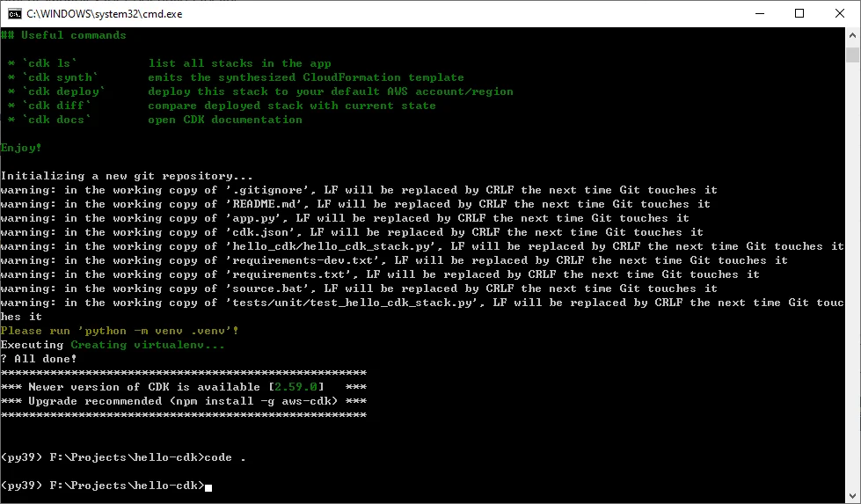Click the '## Useful commands' heading

(x=63, y=35)
